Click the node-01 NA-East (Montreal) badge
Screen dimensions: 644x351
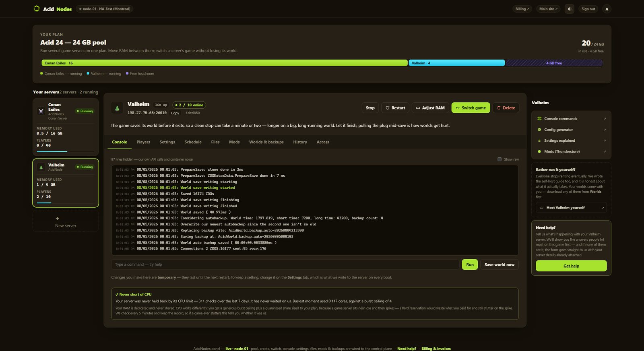pos(104,9)
